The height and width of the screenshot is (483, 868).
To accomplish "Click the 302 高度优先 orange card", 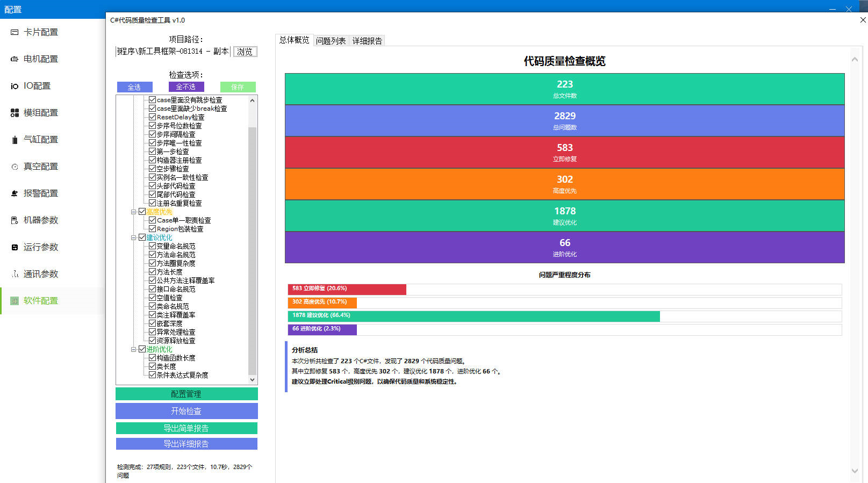I will (x=564, y=184).
